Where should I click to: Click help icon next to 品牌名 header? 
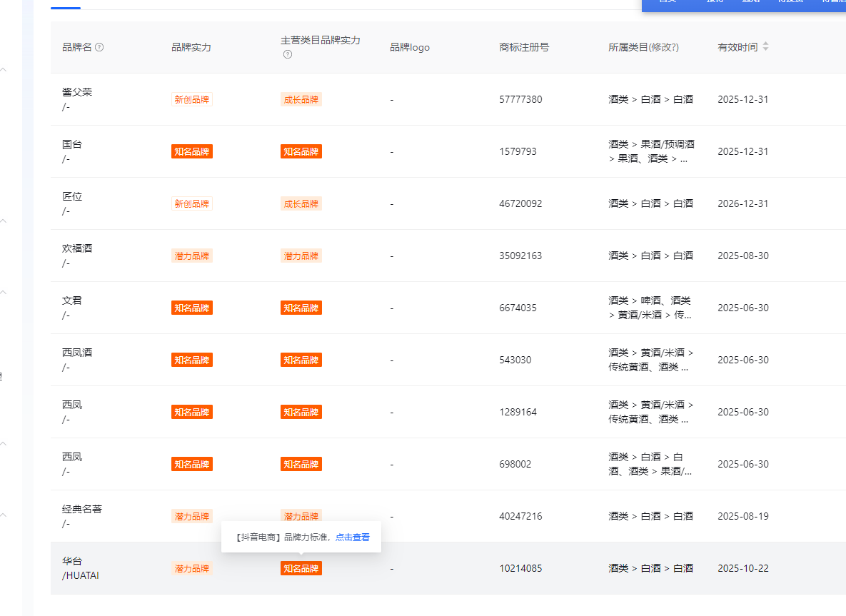(x=99, y=47)
